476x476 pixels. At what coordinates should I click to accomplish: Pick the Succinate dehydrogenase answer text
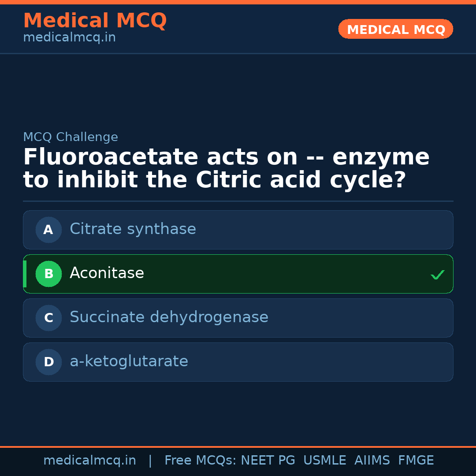point(169,317)
